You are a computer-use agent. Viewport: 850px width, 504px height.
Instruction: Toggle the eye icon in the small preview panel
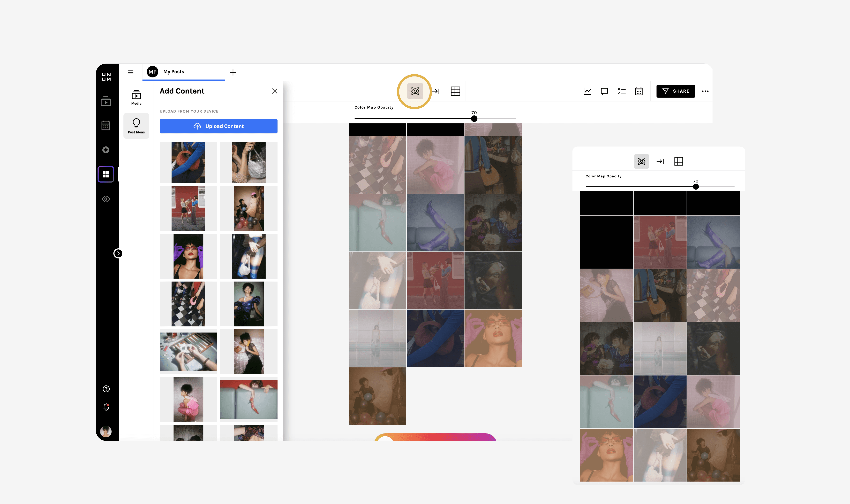641,161
